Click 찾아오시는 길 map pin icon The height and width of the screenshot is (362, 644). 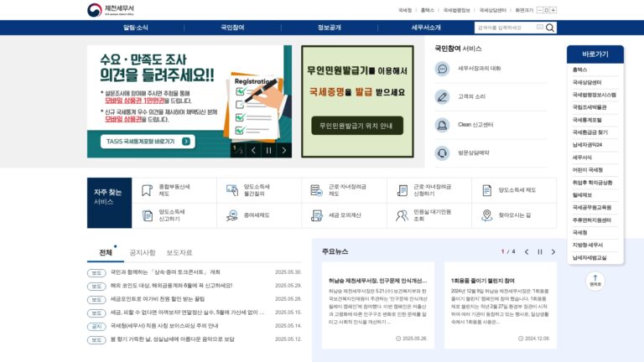pyautogui.click(x=486, y=215)
